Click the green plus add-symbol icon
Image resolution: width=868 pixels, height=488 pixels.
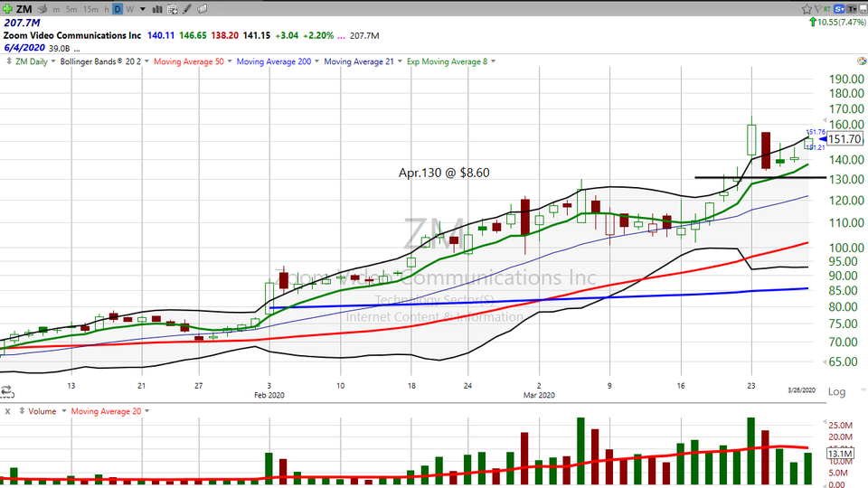coord(7,9)
